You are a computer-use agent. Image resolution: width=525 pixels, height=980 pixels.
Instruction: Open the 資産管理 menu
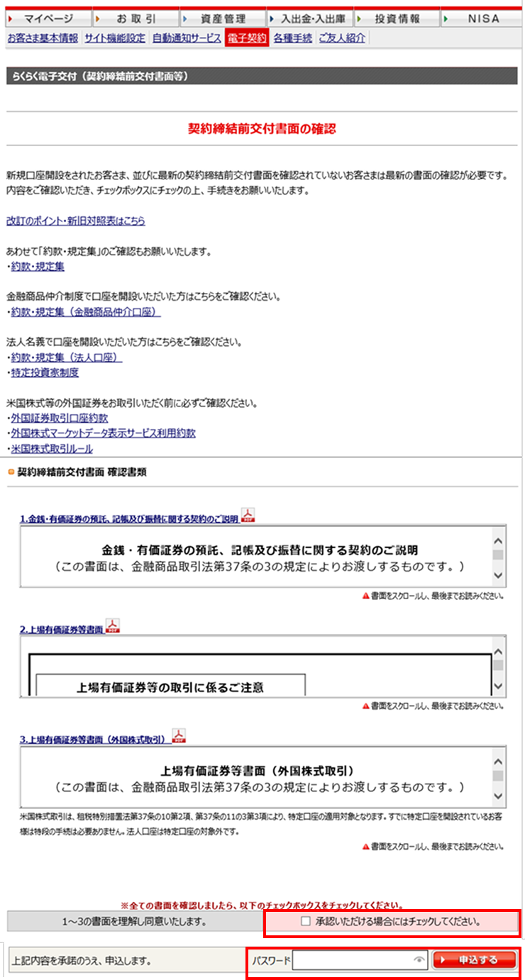222,19
